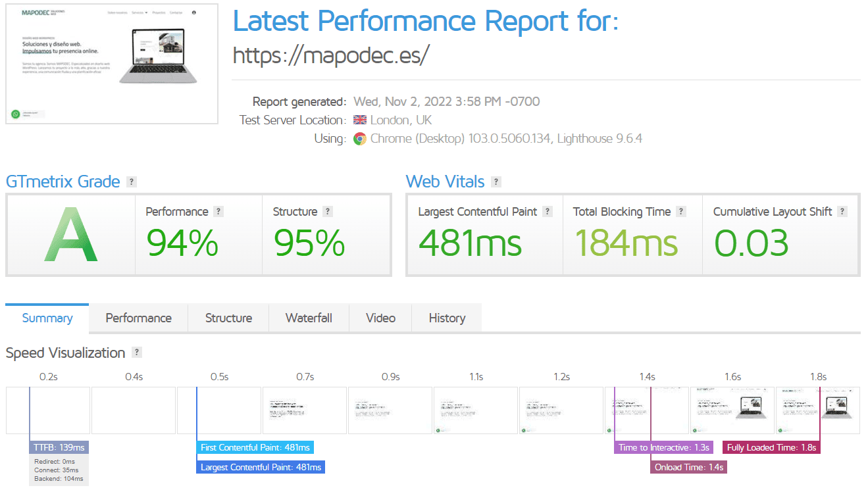Click the help icon next to Structure score

click(328, 212)
